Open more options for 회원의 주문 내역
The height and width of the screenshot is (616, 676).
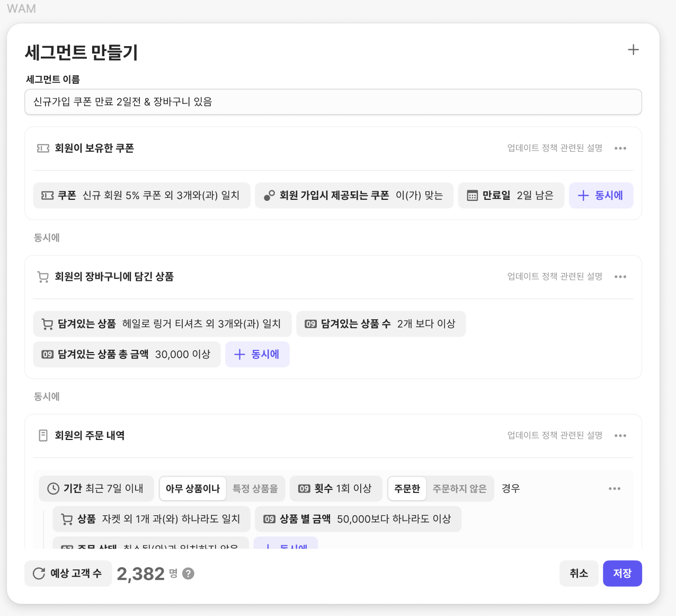pos(620,436)
